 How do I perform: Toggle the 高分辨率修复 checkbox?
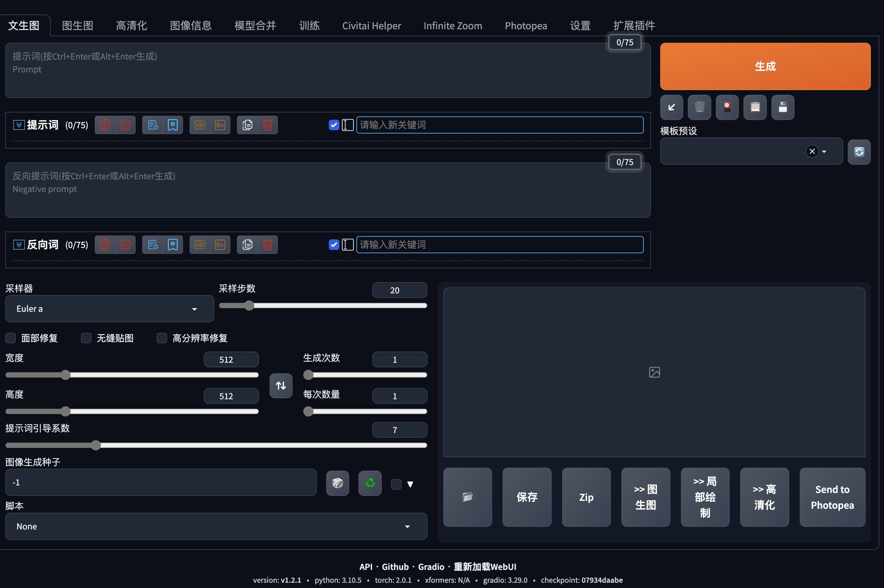tap(162, 338)
